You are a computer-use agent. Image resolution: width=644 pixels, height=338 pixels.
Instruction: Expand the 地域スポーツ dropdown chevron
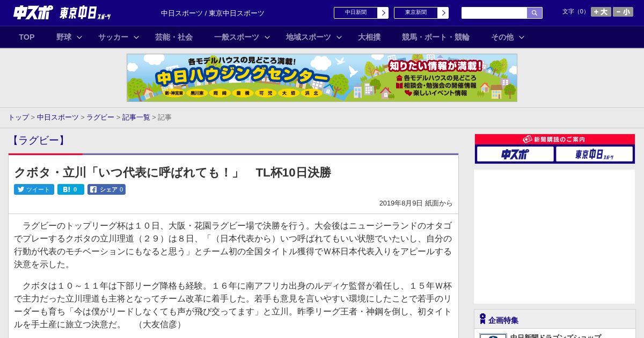pos(339,37)
